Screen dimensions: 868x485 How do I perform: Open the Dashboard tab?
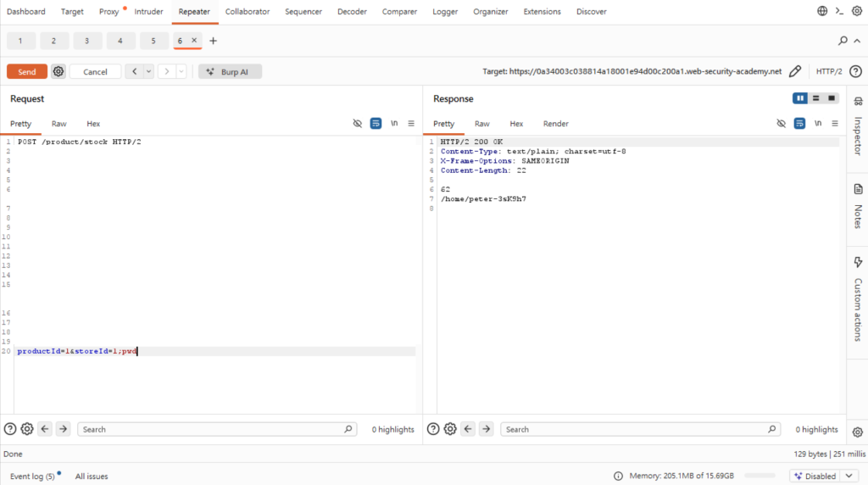(x=26, y=12)
